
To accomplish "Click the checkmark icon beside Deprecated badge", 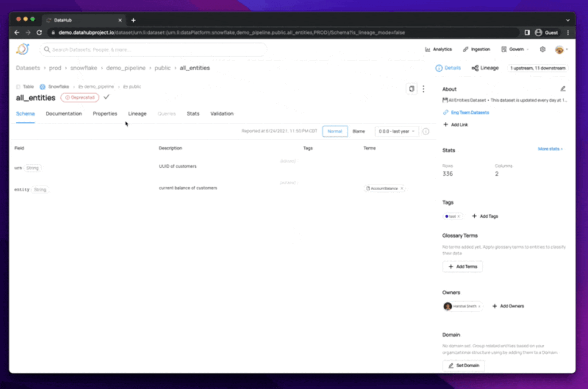I will pyautogui.click(x=106, y=97).
